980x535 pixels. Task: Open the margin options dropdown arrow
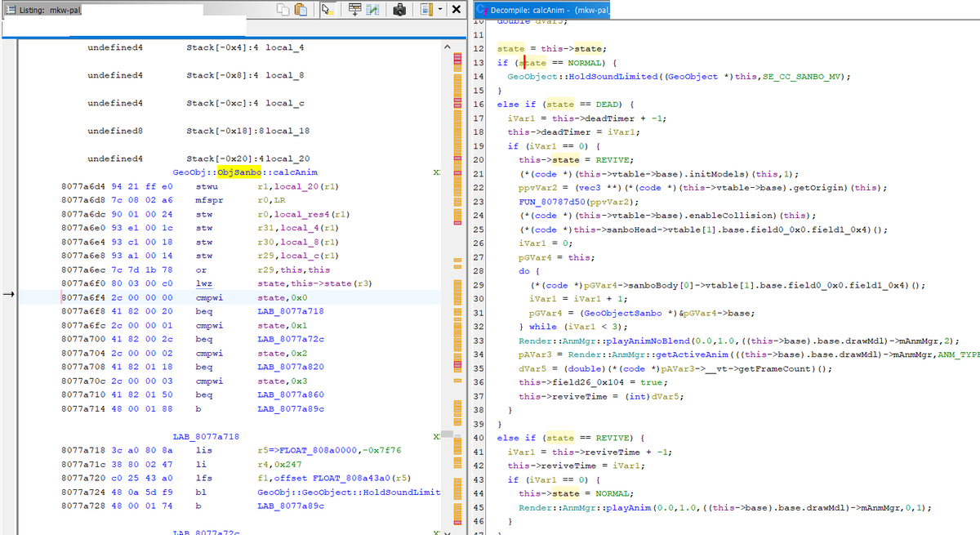(x=440, y=10)
